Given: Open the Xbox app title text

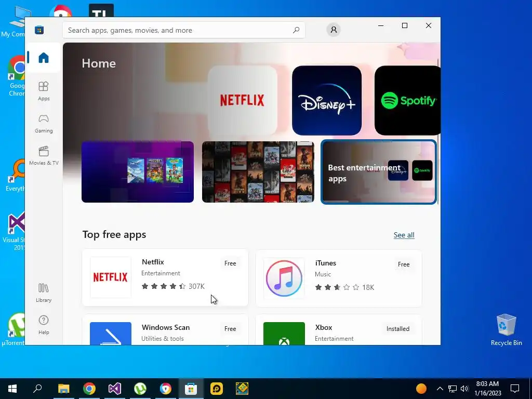Looking at the screenshot, I should [x=324, y=327].
